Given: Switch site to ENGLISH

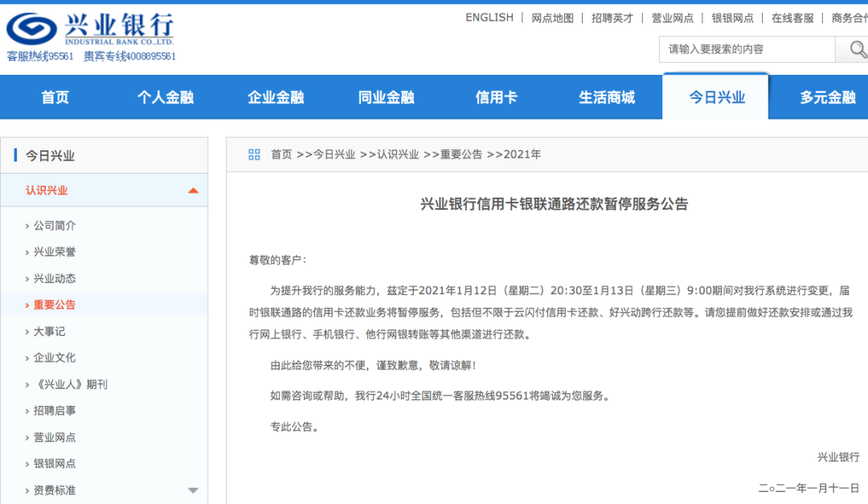Looking at the screenshot, I should pyautogui.click(x=489, y=18).
